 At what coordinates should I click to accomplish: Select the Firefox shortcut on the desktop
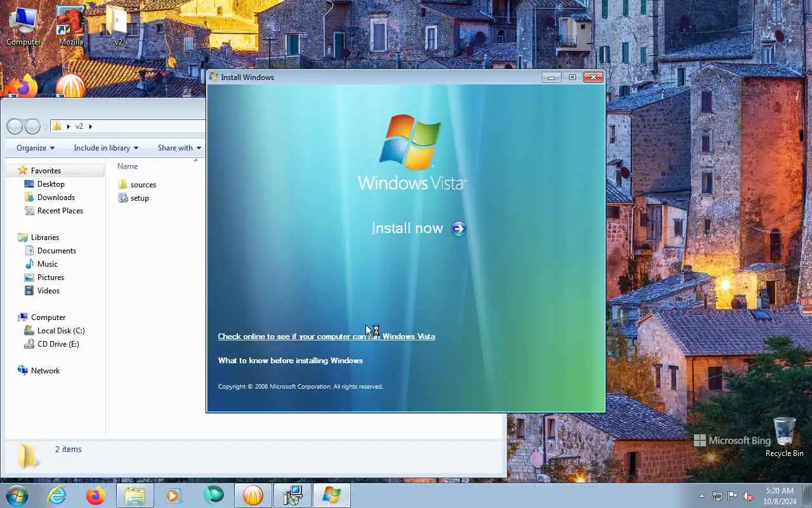(x=23, y=85)
